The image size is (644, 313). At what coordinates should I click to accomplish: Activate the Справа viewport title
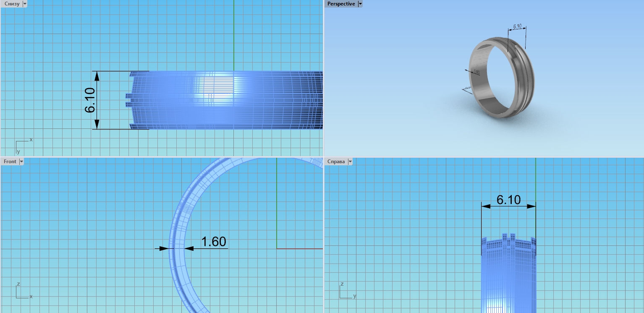pyautogui.click(x=336, y=162)
